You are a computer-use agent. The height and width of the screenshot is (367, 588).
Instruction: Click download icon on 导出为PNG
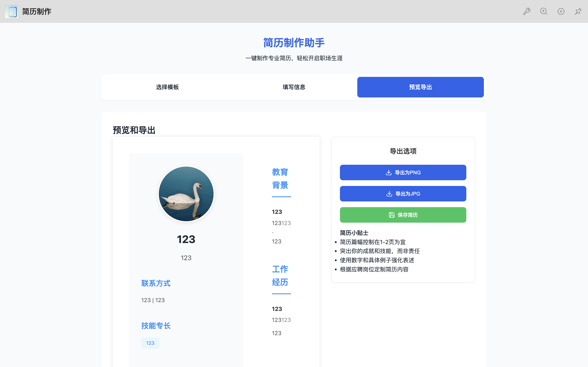pyautogui.click(x=389, y=172)
